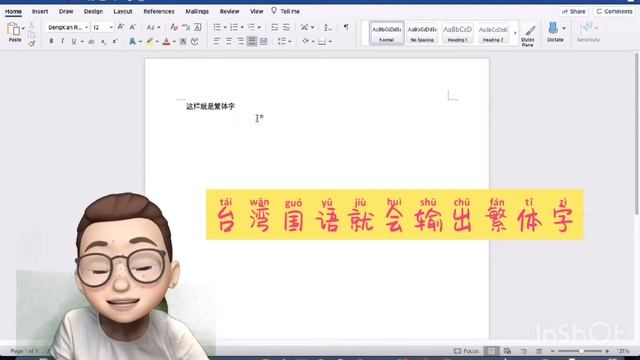The image size is (640, 360).
Task: Toggle Bold formatting
Action: (51, 41)
